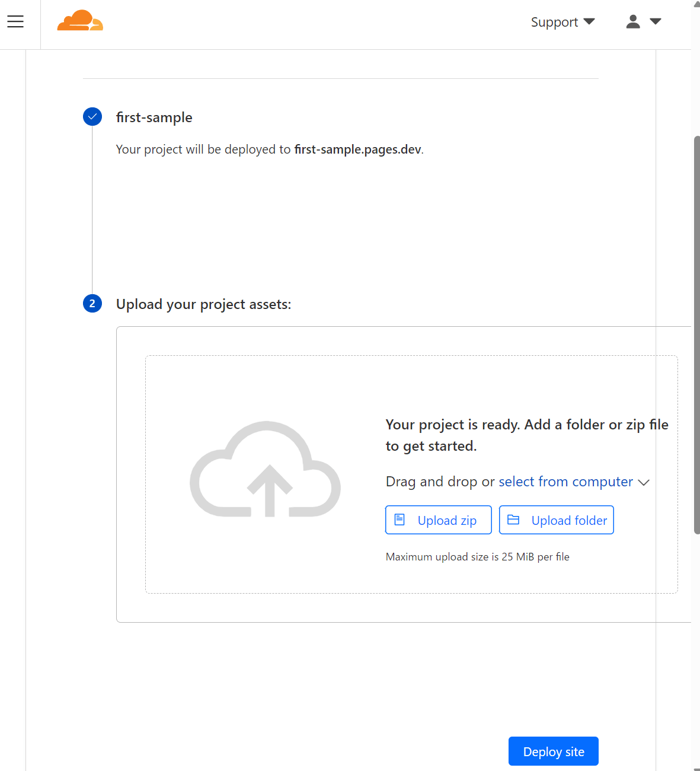The image size is (700, 771).
Task: Click the Upload folder button
Action: [x=557, y=520]
